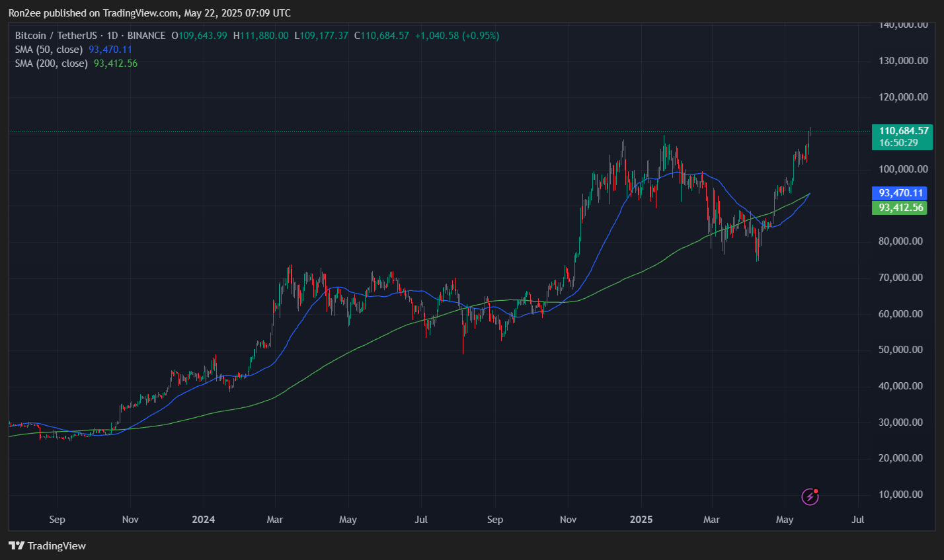The width and height of the screenshot is (944, 560).
Task: Open quick actions via the lightning bolt icon
Action: 810,497
